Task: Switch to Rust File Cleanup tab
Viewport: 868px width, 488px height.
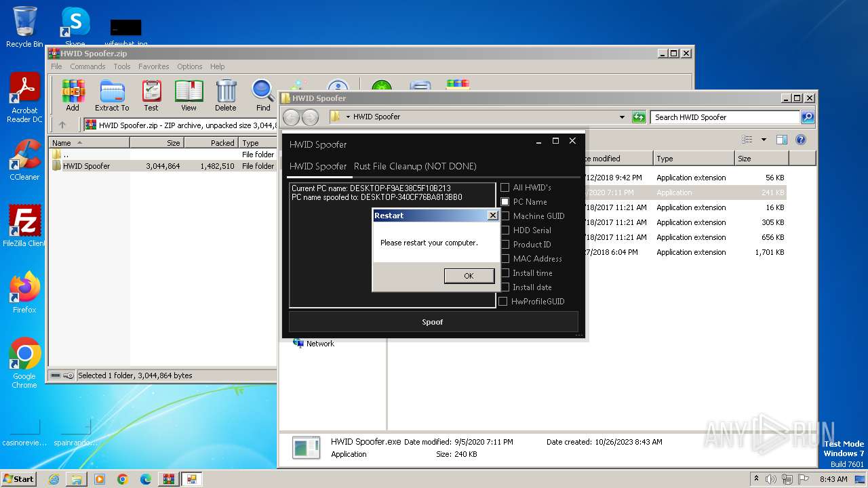Action: click(x=415, y=166)
